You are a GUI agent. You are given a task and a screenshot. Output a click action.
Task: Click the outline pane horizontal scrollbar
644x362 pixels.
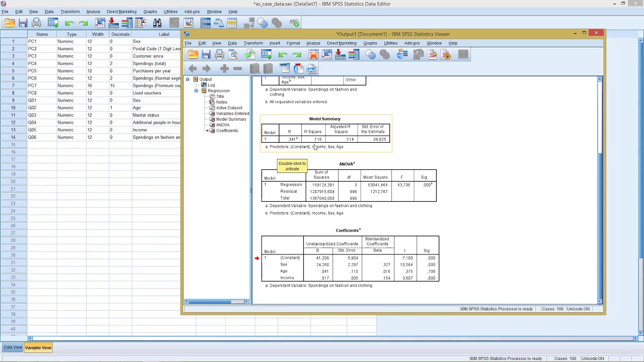(x=217, y=301)
